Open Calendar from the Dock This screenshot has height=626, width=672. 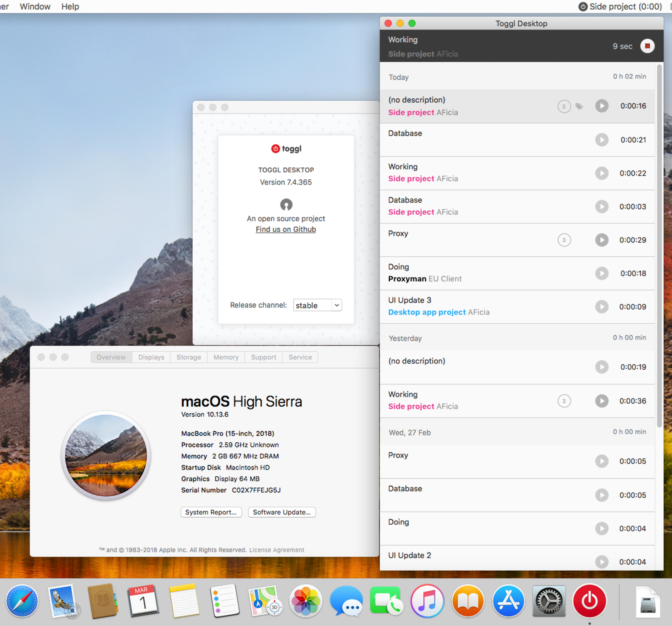click(x=143, y=601)
